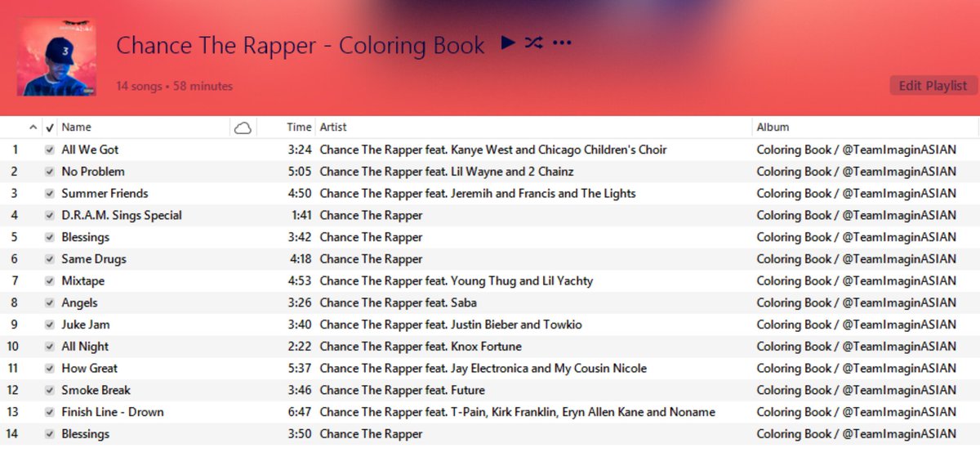980x466 pixels.
Task: Click the 6:47 time value
Action: click(300, 412)
